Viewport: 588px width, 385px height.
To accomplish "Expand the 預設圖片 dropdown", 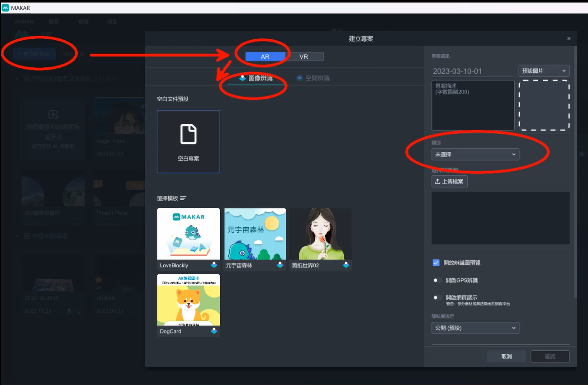I will tap(544, 71).
